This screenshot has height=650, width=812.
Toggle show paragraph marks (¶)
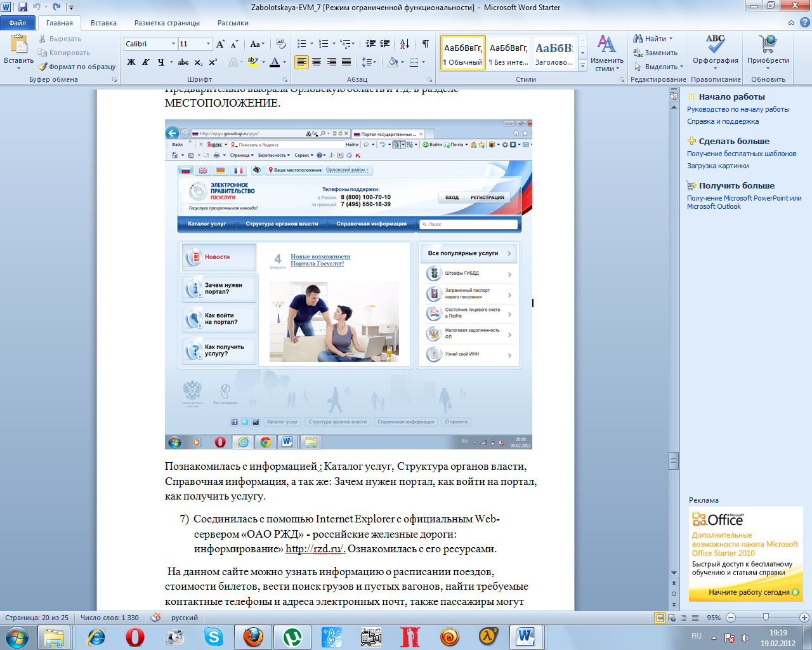tap(425, 44)
